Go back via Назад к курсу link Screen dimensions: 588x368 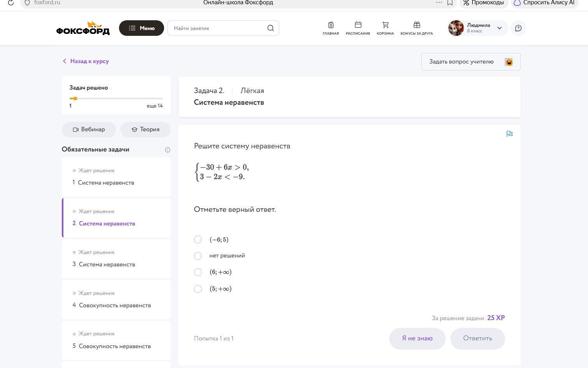[86, 61]
